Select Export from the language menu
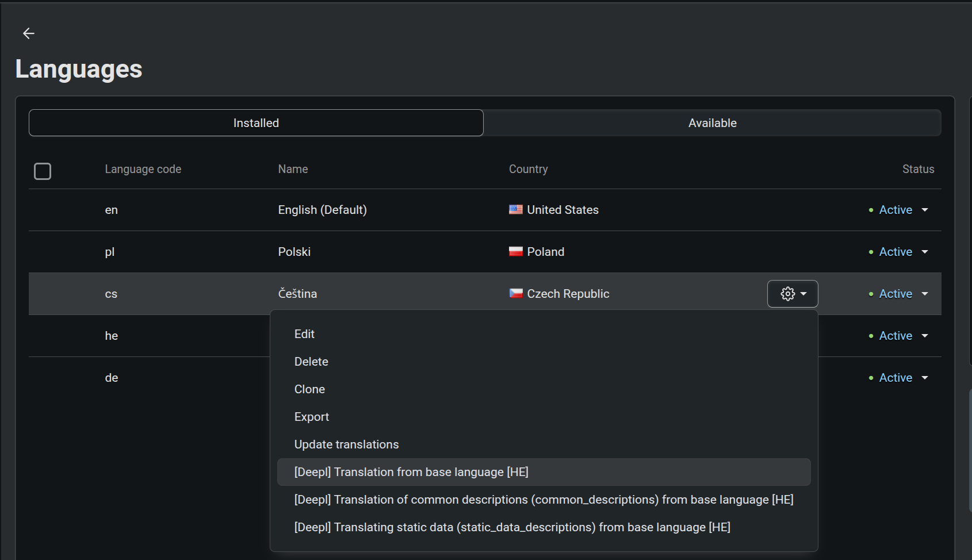This screenshot has width=972, height=560. point(311,417)
